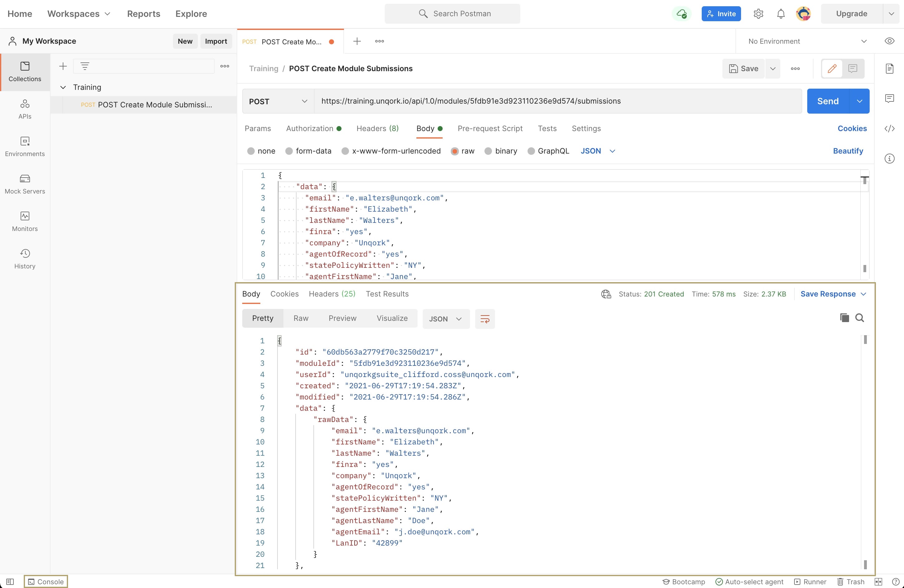Open the Save button dropdown arrow
904x588 pixels.
click(773, 69)
